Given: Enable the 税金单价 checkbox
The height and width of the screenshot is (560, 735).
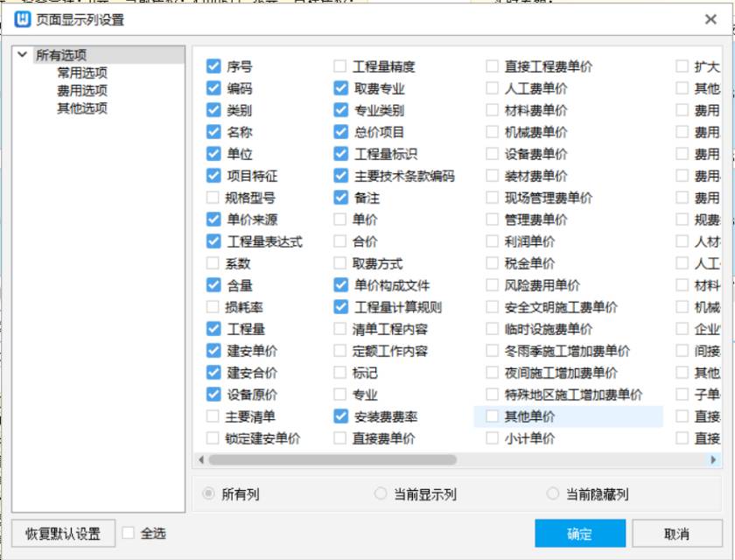Looking at the screenshot, I should pyautogui.click(x=492, y=262).
